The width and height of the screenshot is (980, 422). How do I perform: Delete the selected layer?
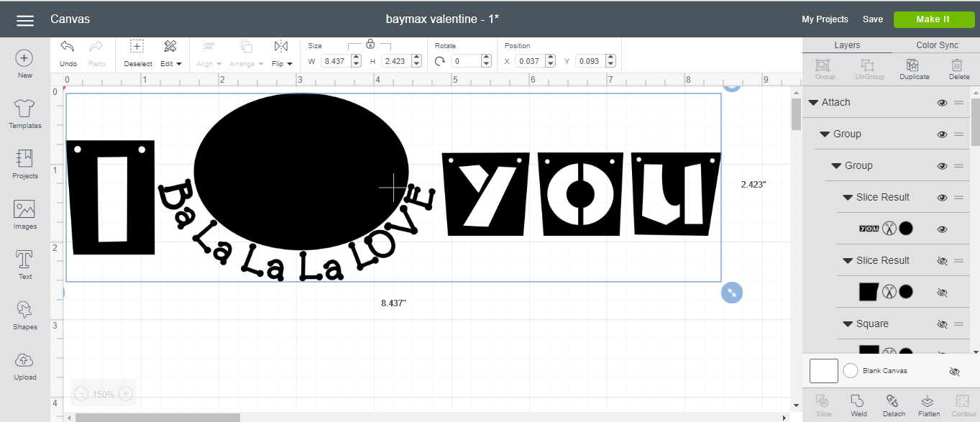tap(958, 69)
